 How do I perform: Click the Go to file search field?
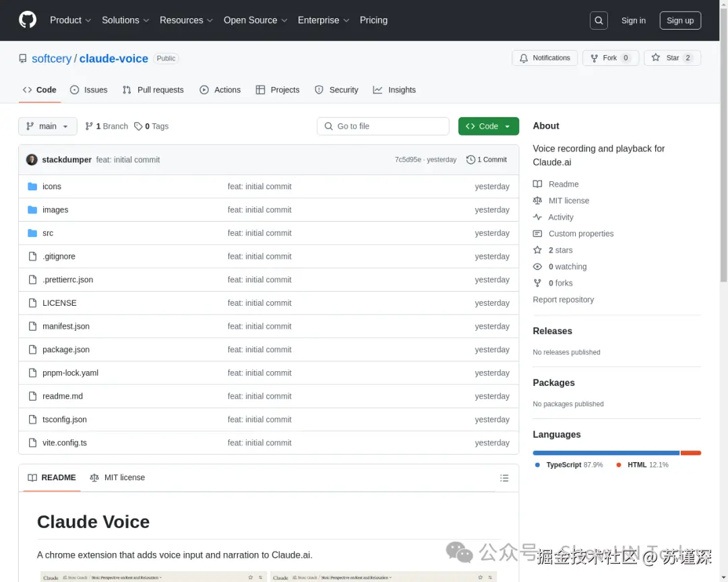(x=383, y=126)
